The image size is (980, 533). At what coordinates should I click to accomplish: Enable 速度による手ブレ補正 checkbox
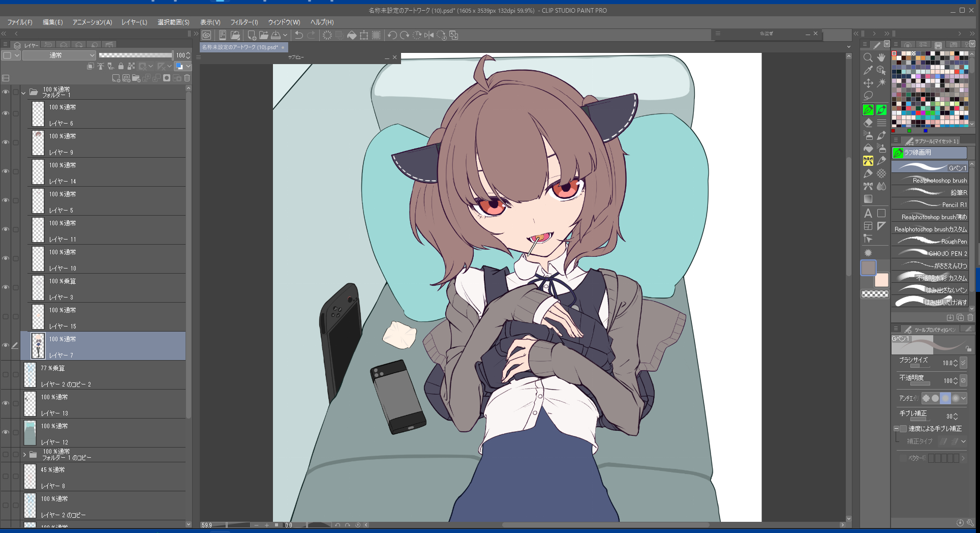coord(903,429)
